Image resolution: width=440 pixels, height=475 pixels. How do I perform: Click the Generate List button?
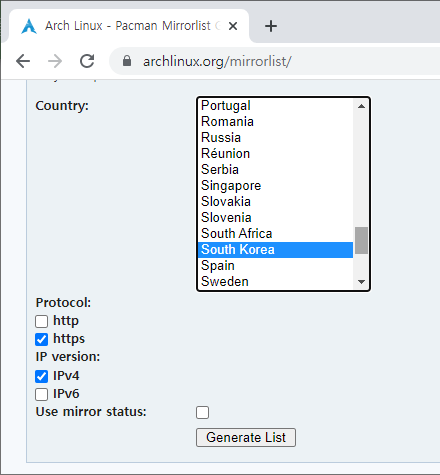pyautogui.click(x=246, y=437)
